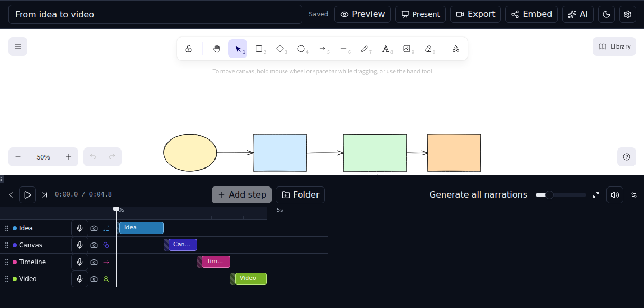The height and width of the screenshot is (308, 644).
Task: Select the Eraser tool
Action: (x=428, y=49)
